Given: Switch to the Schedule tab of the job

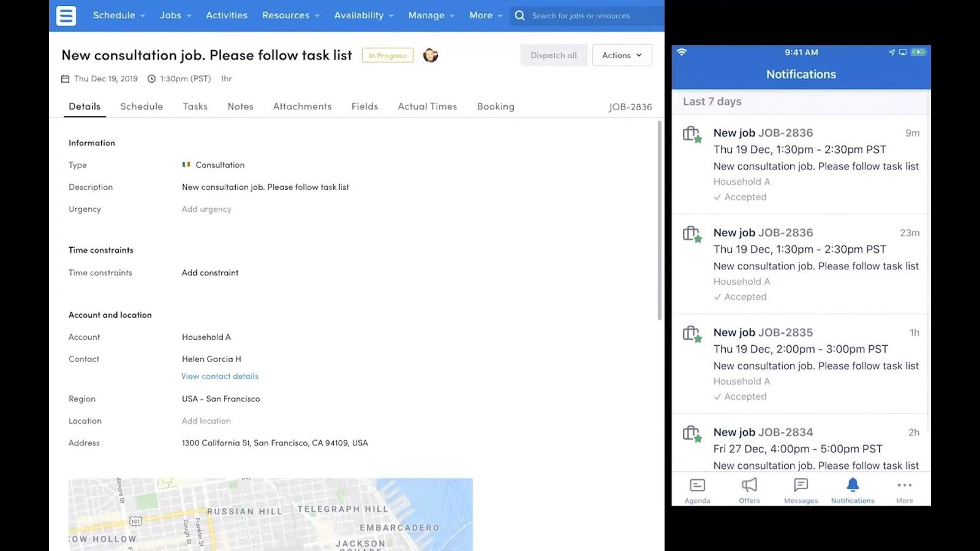Looking at the screenshot, I should click(x=141, y=107).
